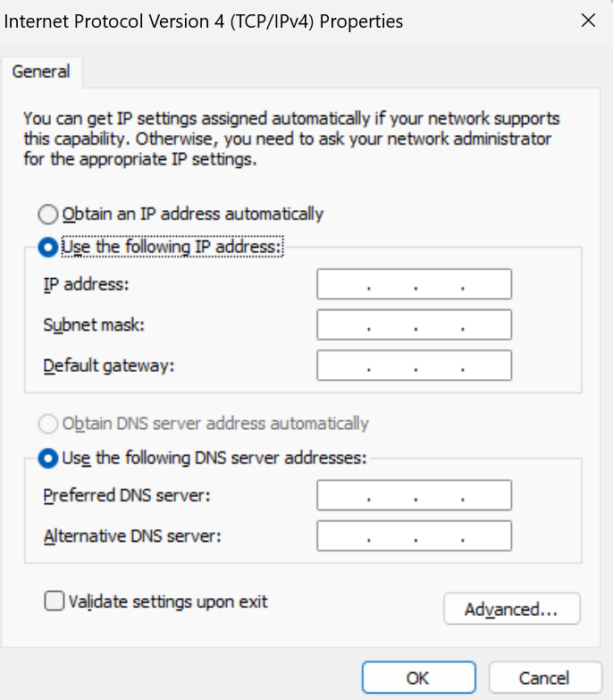Screen dimensions: 613x700
Task: Click last octet of Preferred DNS server
Action: click(x=486, y=494)
